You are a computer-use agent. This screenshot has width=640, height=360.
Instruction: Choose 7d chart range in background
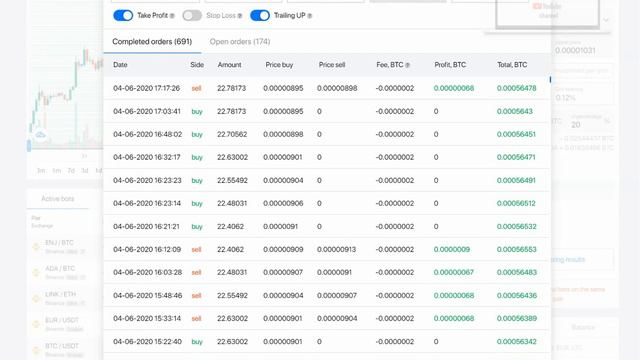click(x=71, y=171)
